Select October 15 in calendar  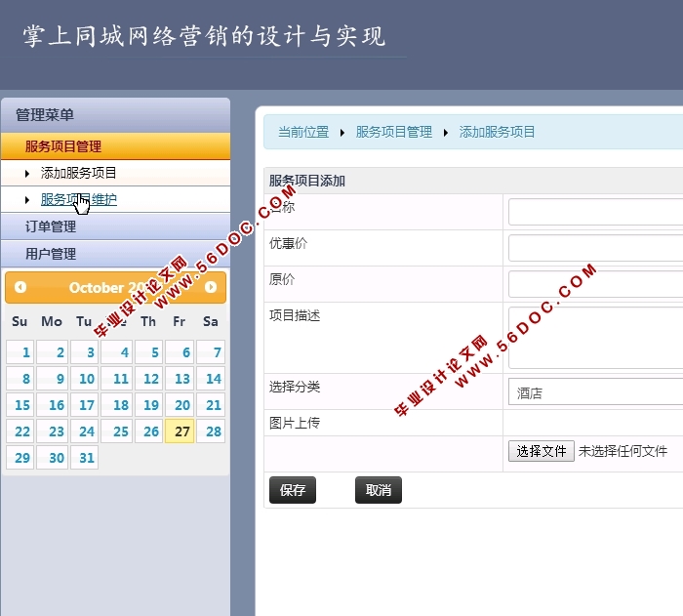click(x=20, y=404)
